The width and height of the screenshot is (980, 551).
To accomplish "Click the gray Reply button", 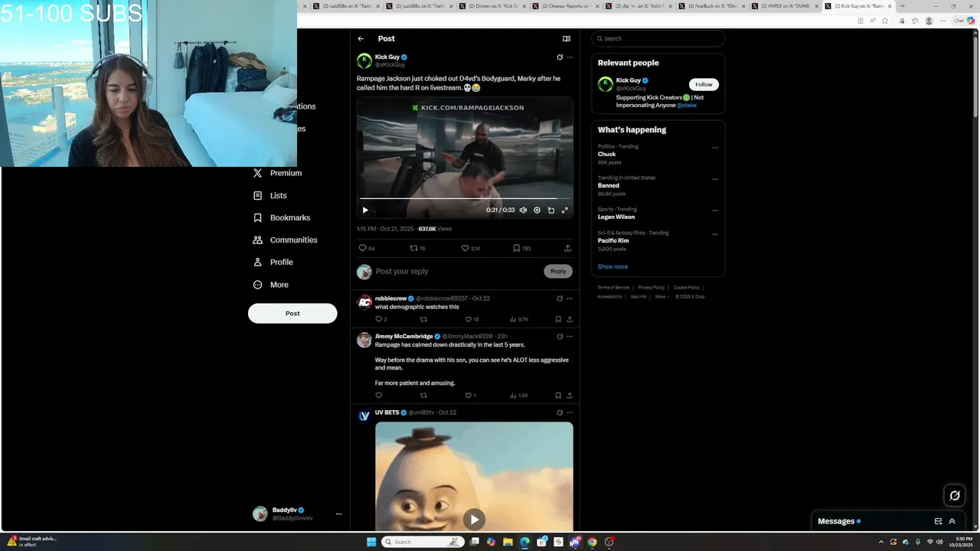I will coord(558,271).
